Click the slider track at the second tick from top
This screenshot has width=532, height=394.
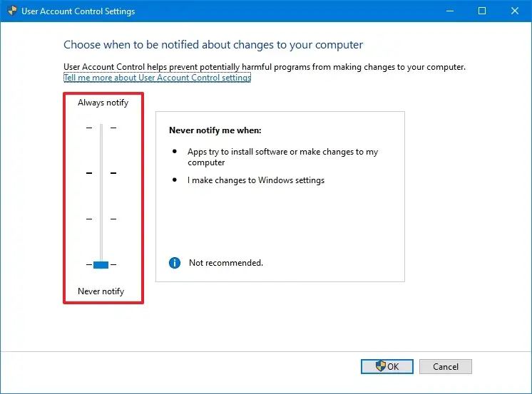(x=101, y=173)
